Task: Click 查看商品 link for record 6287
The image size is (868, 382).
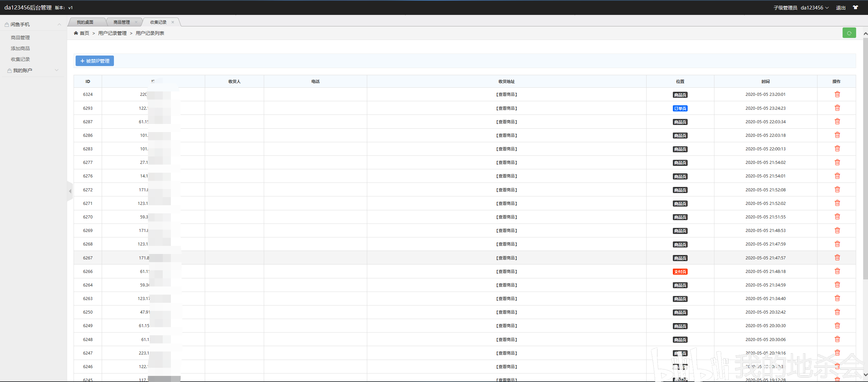Action: point(507,122)
